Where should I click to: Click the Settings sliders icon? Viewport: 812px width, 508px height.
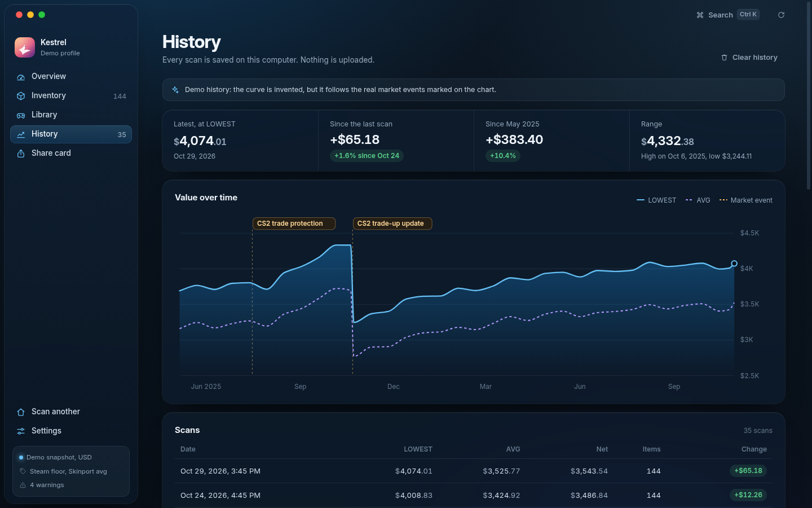tap(21, 431)
